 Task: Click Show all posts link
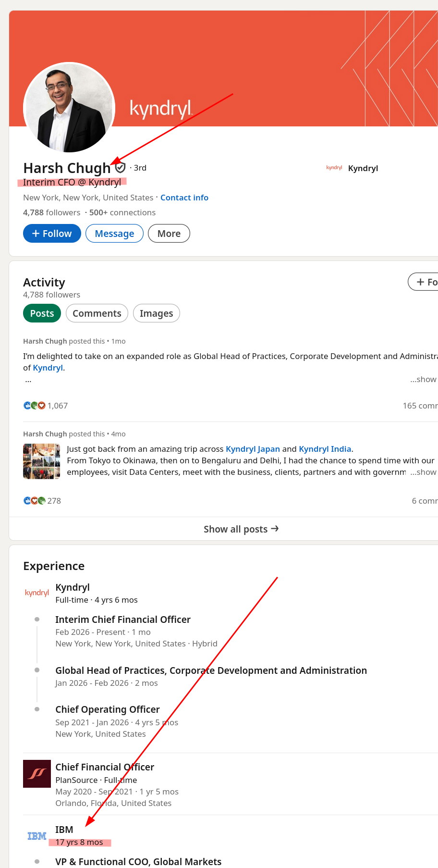pos(241,529)
